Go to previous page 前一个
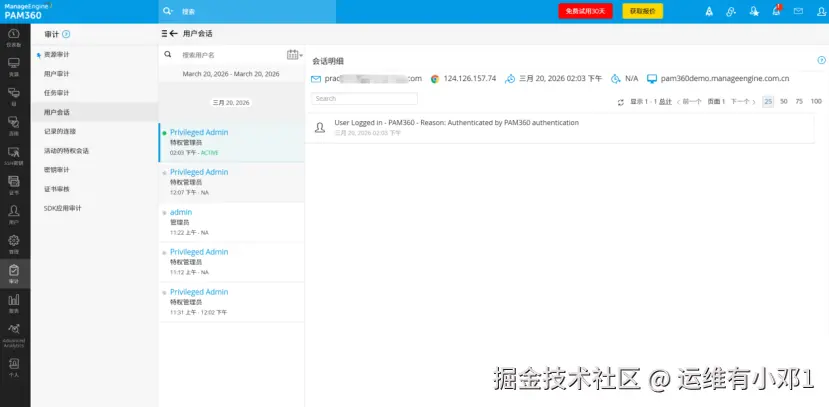The width and height of the screenshot is (829, 407). pyautogui.click(x=689, y=101)
